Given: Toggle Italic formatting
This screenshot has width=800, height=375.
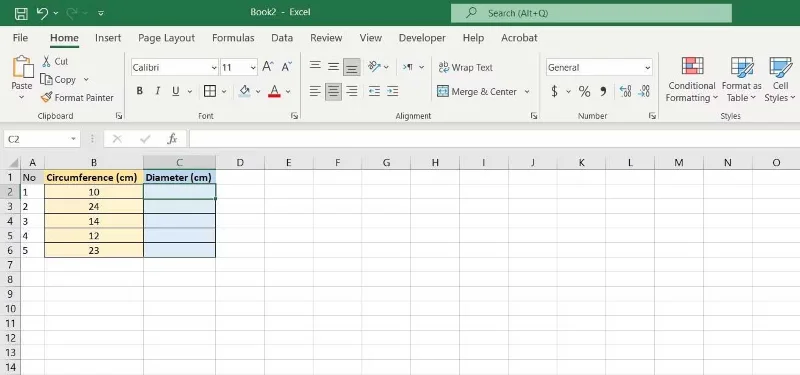Looking at the screenshot, I should [x=158, y=91].
